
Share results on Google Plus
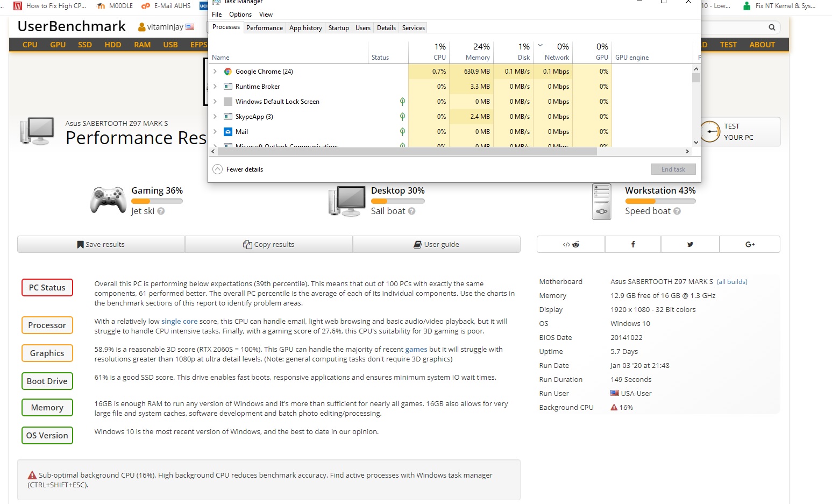click(x=750, y=244)
